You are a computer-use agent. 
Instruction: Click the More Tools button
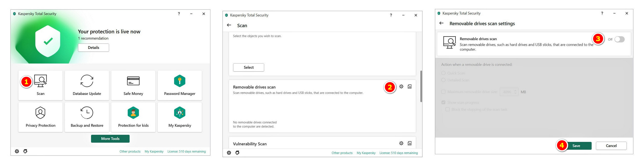click(x=110, y=139)
